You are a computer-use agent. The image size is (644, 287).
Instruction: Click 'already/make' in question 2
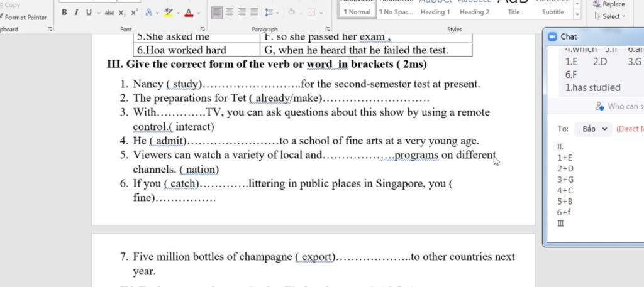click(287, 99)
